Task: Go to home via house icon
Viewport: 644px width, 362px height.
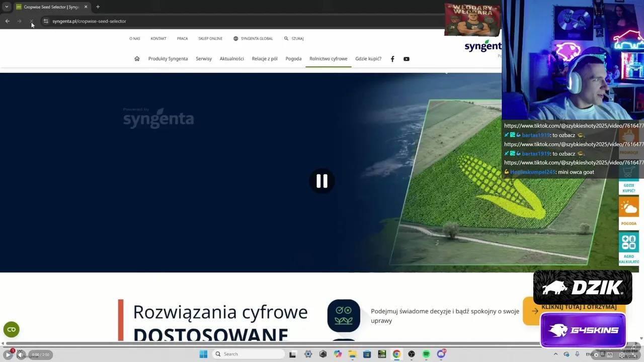Action: [x=137, y=59]
